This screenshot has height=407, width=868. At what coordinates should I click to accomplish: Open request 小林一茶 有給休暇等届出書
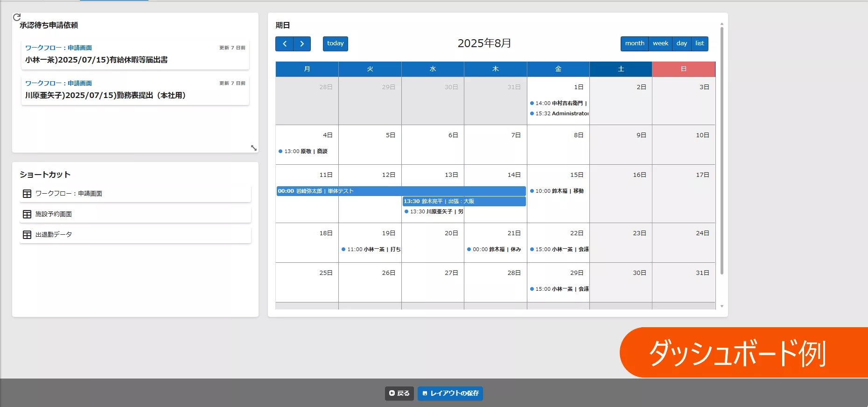click(x=135, y=55)
